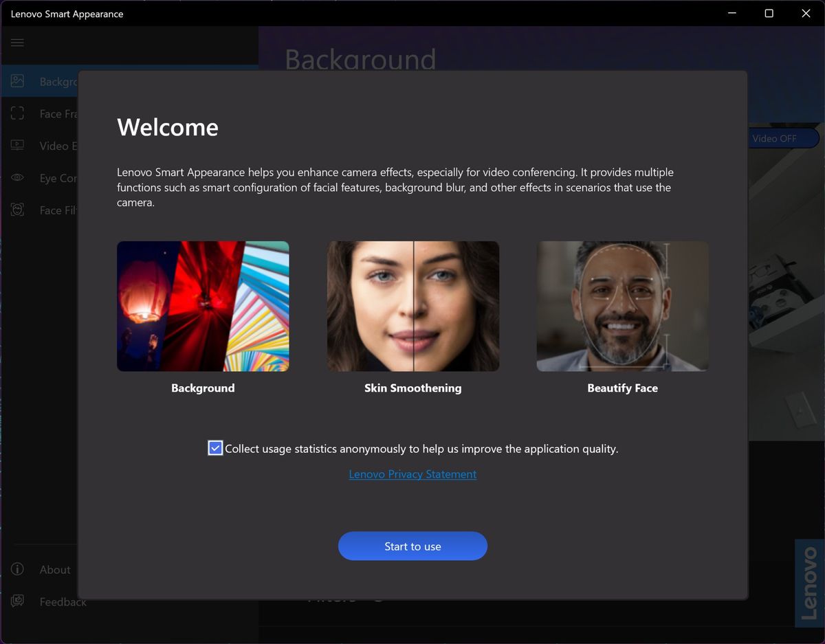Click the Background feature thumbnail
This screenshot has width=825, height=644.
pos(203,306)
